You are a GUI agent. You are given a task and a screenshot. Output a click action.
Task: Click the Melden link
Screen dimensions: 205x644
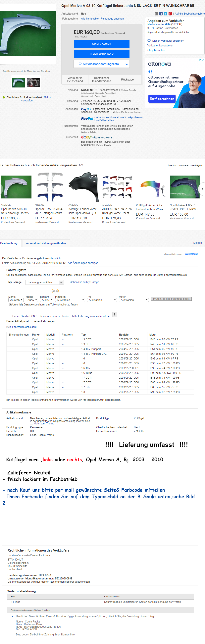point(197,243)
